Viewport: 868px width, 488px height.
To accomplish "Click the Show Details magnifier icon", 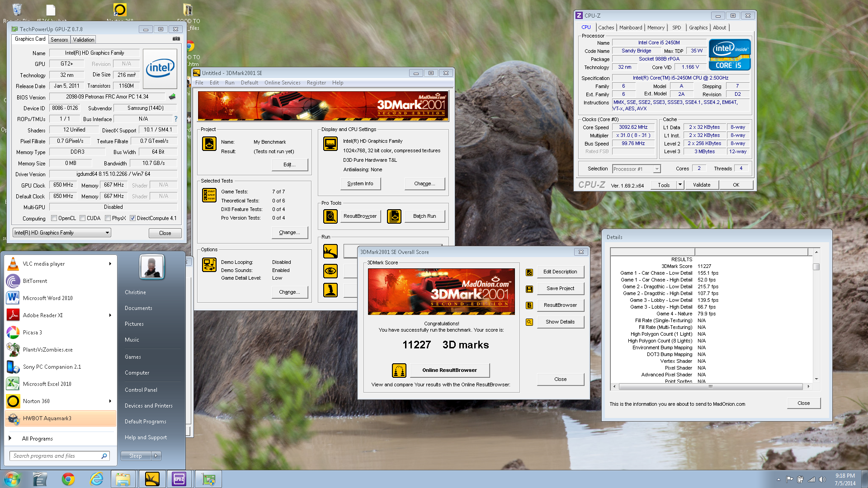I will coord(529,322).
